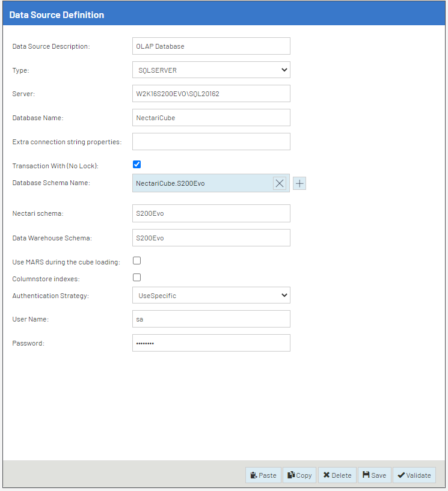448x491 pixels.
Task: Focus the Password field
Action: coord(211,343)
